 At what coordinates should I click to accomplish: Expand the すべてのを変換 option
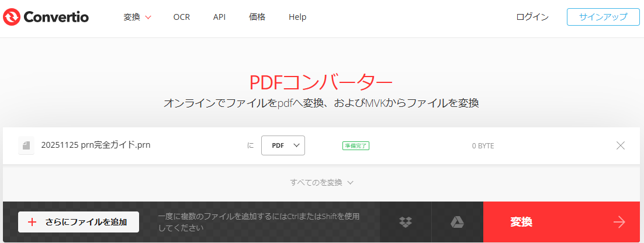tap(321, 183)
